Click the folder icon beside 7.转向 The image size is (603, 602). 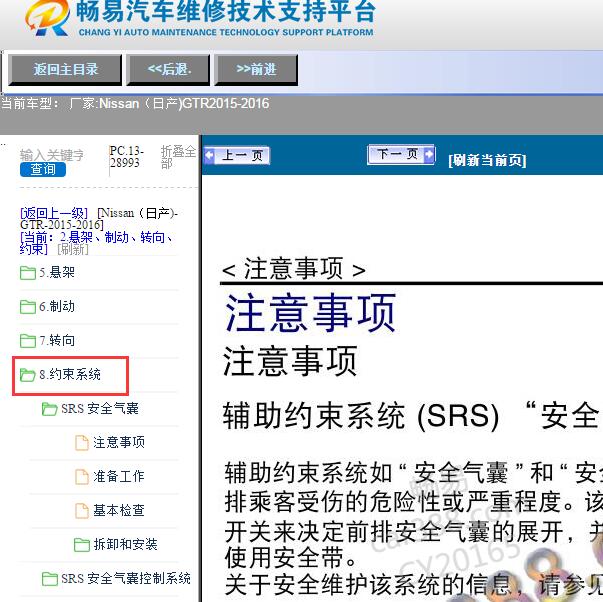28,341
